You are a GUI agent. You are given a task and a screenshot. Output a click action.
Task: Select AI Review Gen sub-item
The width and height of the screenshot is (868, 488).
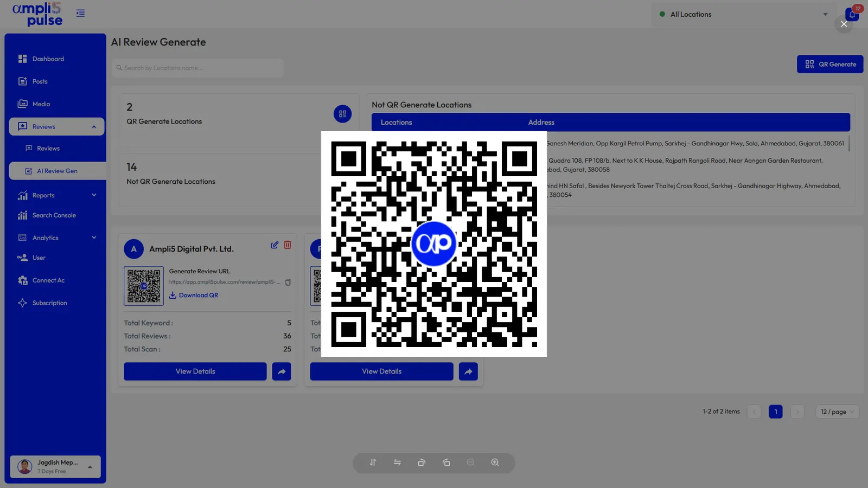tap(58, 171)
